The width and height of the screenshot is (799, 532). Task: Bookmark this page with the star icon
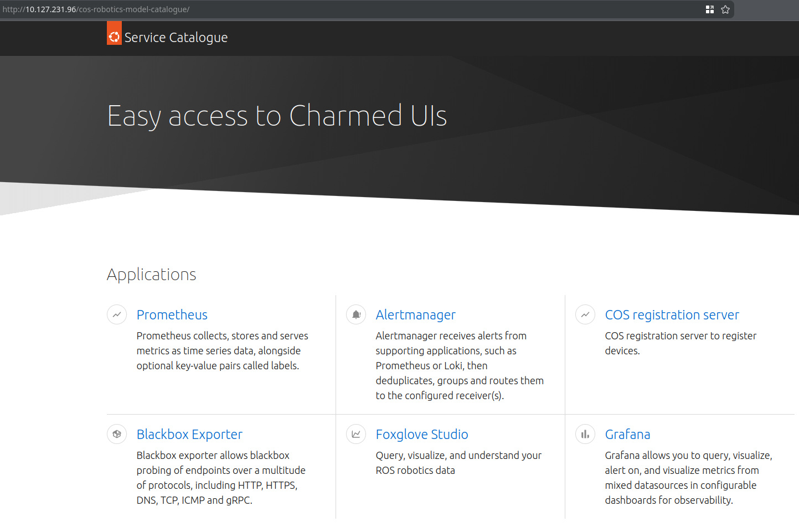pyautogui.click(x=725, y=9)
